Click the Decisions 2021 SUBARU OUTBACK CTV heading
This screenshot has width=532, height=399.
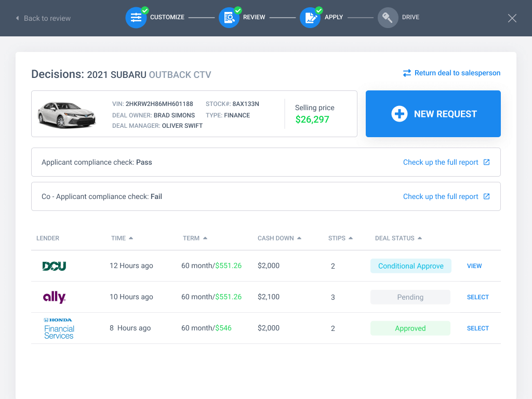pyautogui.click(x=121, y=74)
